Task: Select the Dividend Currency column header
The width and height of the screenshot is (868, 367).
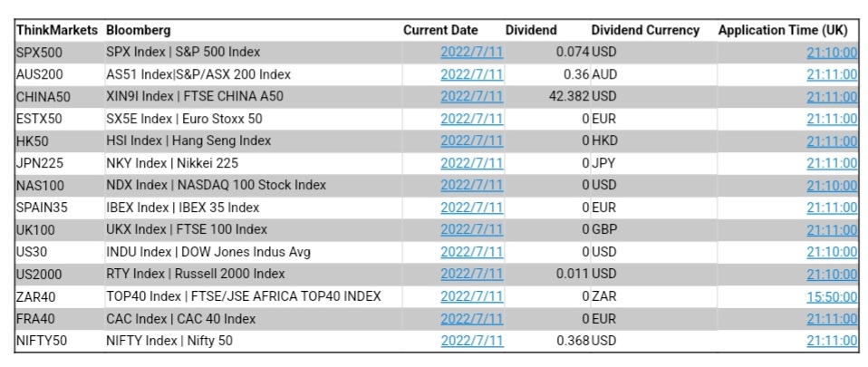Action: (645, 30)
